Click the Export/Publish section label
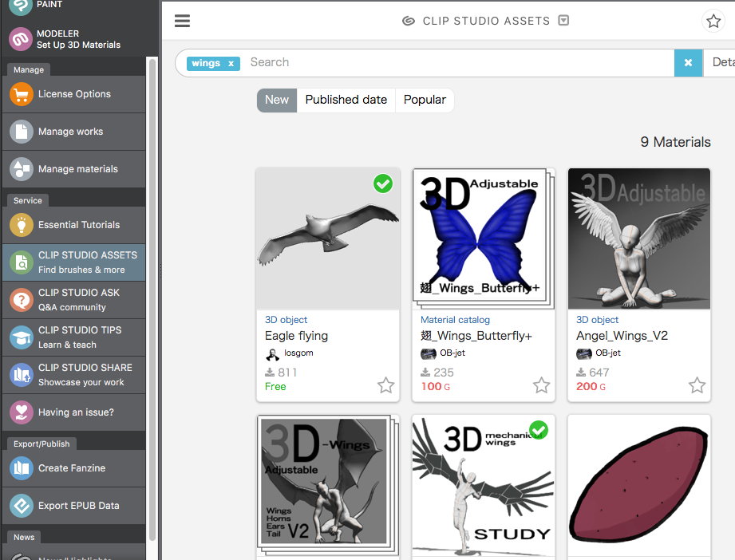Viewport: 735px width, 560px height. click(x=41, y=444)
